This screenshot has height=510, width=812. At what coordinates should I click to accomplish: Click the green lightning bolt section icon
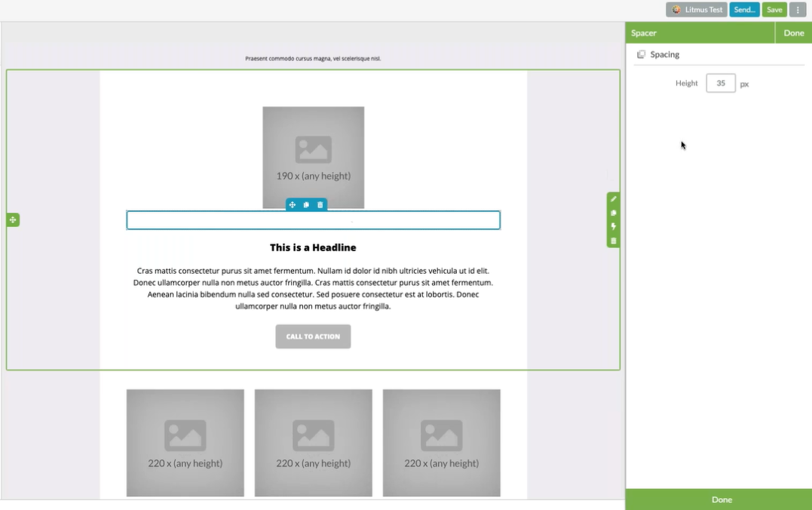[613, 226]
